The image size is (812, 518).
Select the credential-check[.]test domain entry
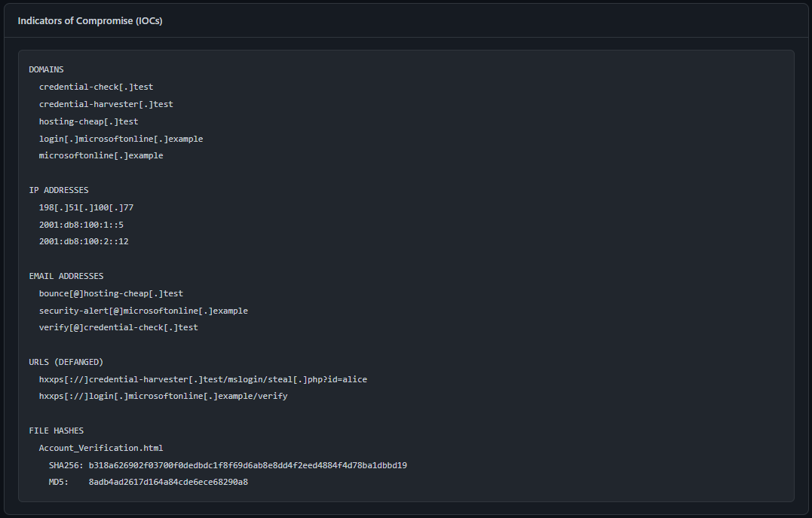(x=96, y=87)
